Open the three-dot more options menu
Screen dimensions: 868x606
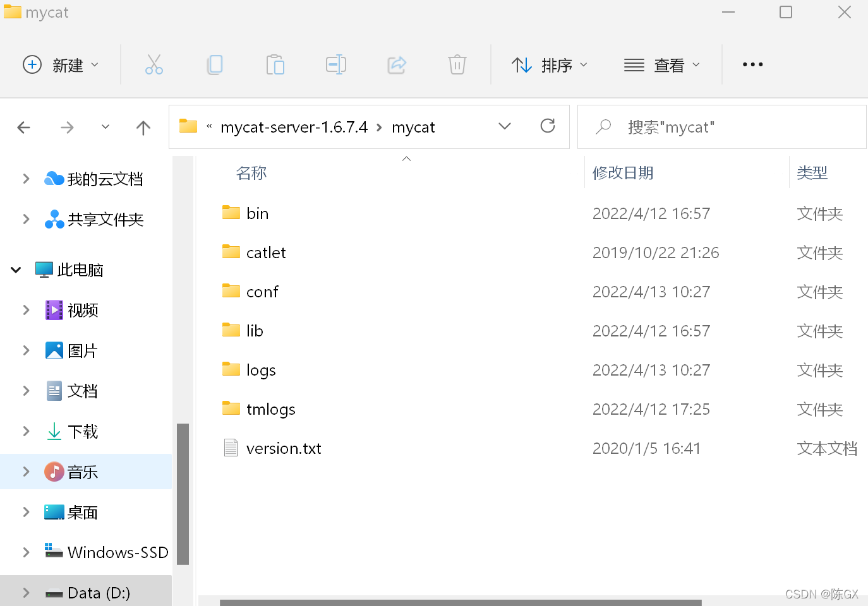point(752,64)
